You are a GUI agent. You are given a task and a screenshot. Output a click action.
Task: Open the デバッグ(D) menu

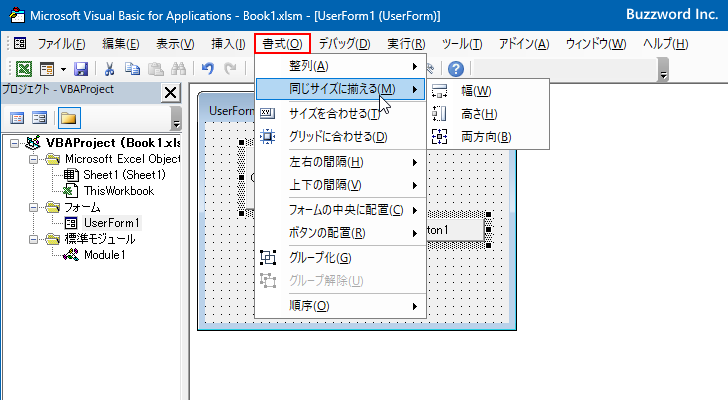tap(344, 44)
